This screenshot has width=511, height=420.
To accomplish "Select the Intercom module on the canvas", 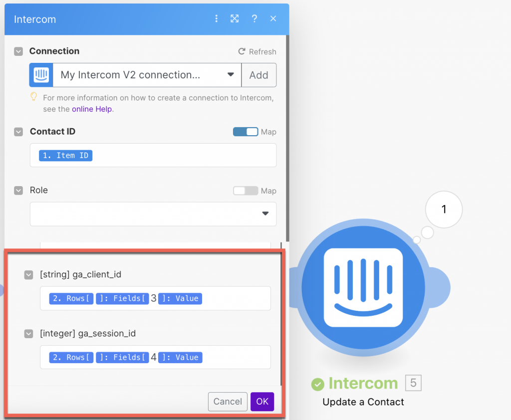I will pos(363,287).
